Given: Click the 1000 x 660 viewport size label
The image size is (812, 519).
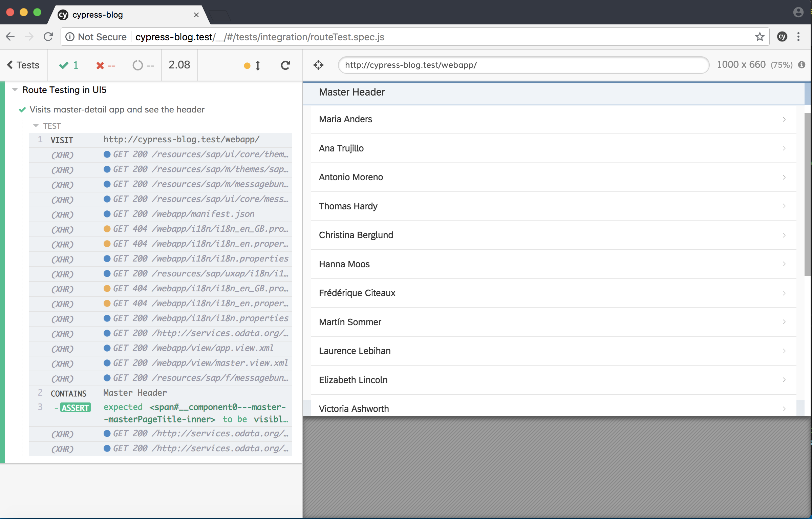Looking at the screenshot, I should 741,65.
